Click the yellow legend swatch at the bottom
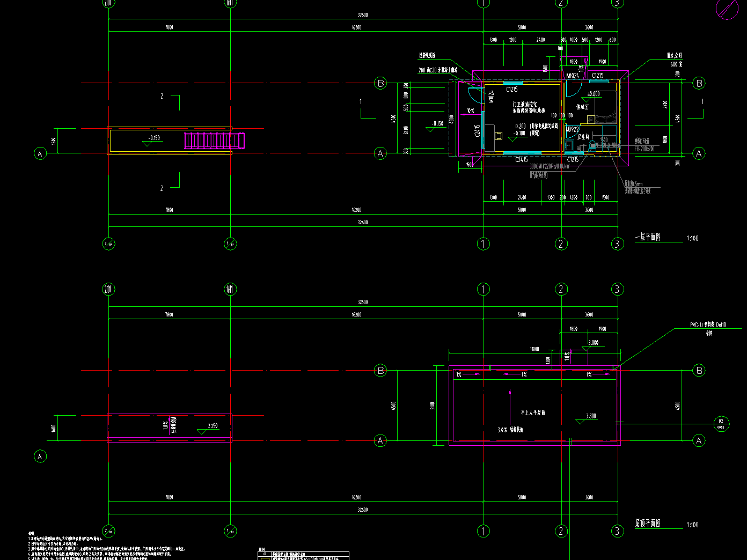Screen dimensions: 747x560 click(265, 558)
